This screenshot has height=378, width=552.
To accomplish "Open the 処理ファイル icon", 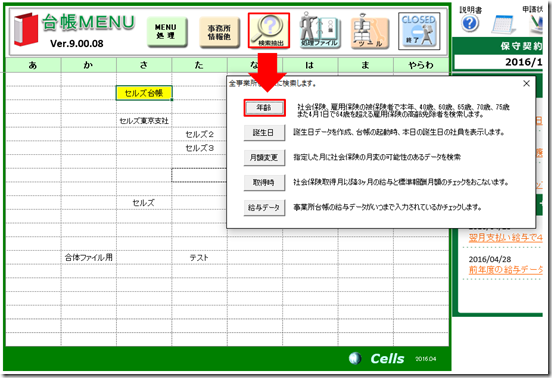I will click(319, 31).
